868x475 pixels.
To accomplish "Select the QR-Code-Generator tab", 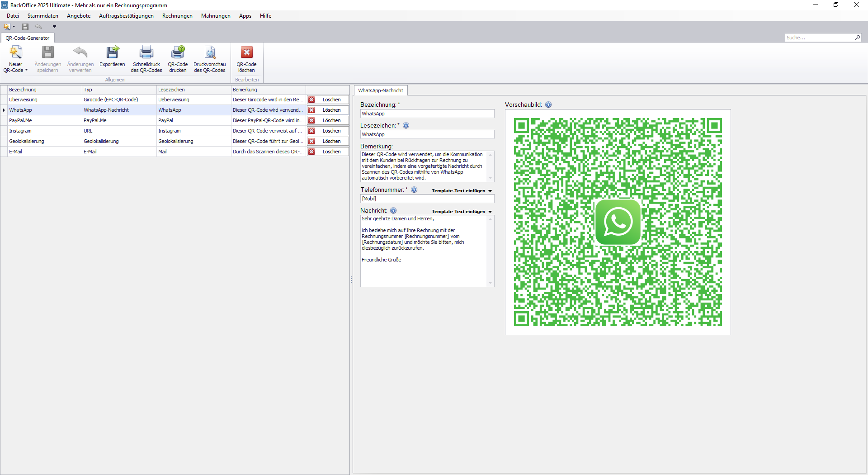I will [x=28, y=38].
